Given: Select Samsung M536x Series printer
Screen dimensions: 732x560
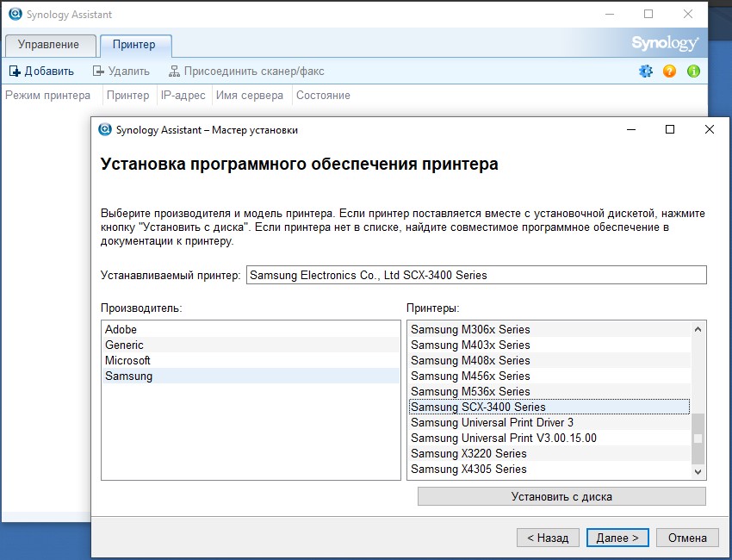Looking at the screenshot, I should (549, 391).
